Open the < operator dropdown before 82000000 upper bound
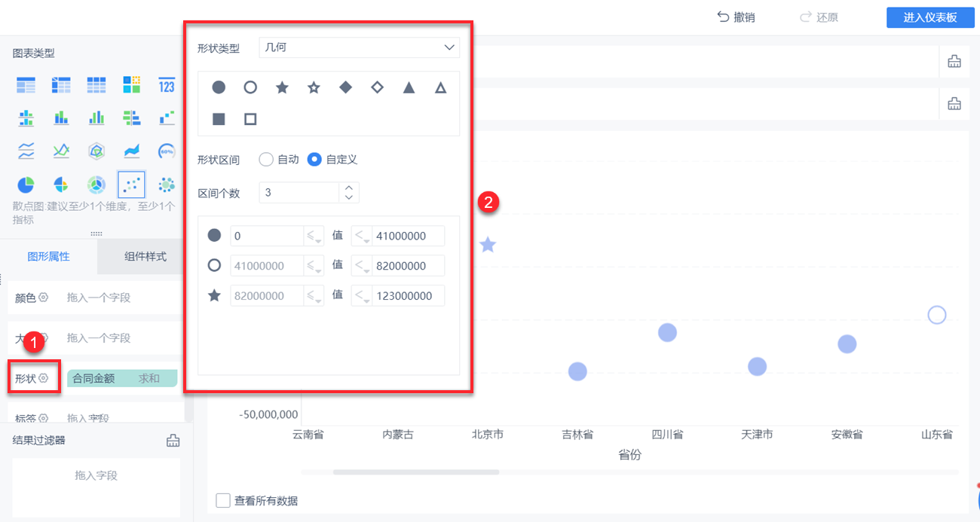Viewport: 980px width, 522px height. click(x=362, y=266)
